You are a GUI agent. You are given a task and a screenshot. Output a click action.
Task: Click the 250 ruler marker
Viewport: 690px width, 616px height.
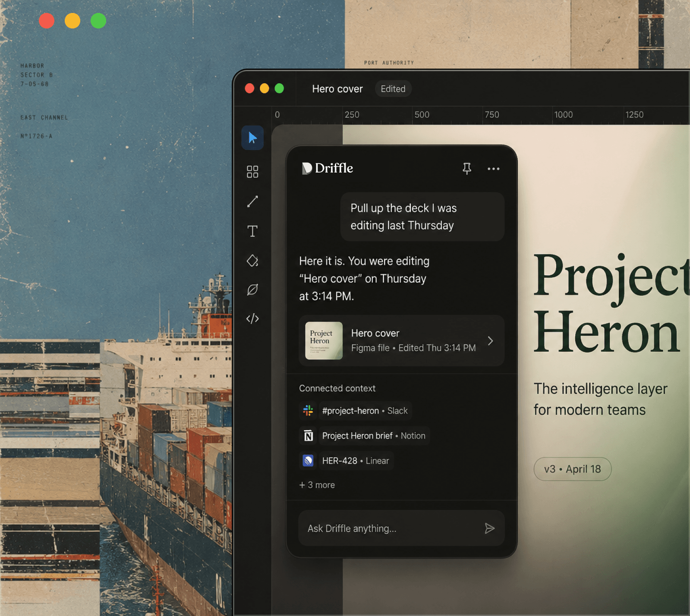click(x=352, y=115)
